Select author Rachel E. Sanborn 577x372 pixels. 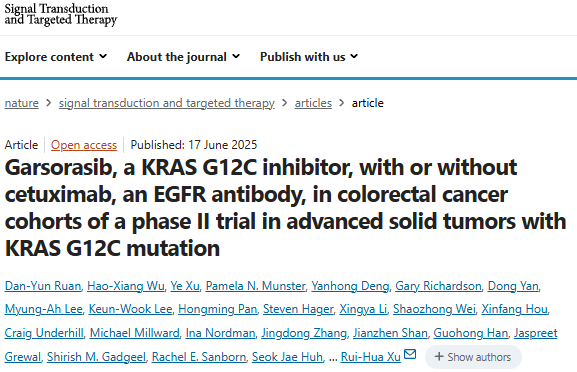199,357
